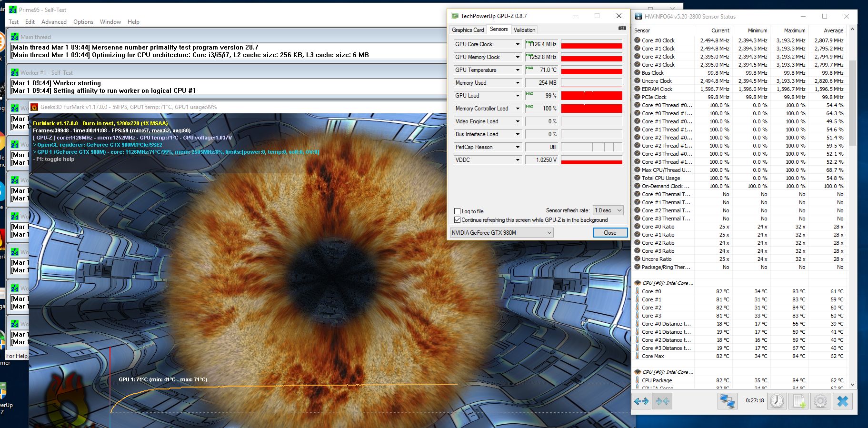Toggle Continue refreshing in background checkbox

click(458, 220)
